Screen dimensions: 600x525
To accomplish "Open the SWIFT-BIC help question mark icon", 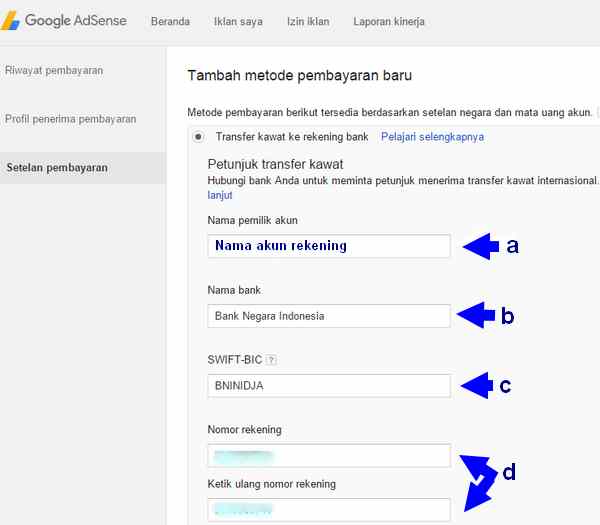I will [271, 360].
